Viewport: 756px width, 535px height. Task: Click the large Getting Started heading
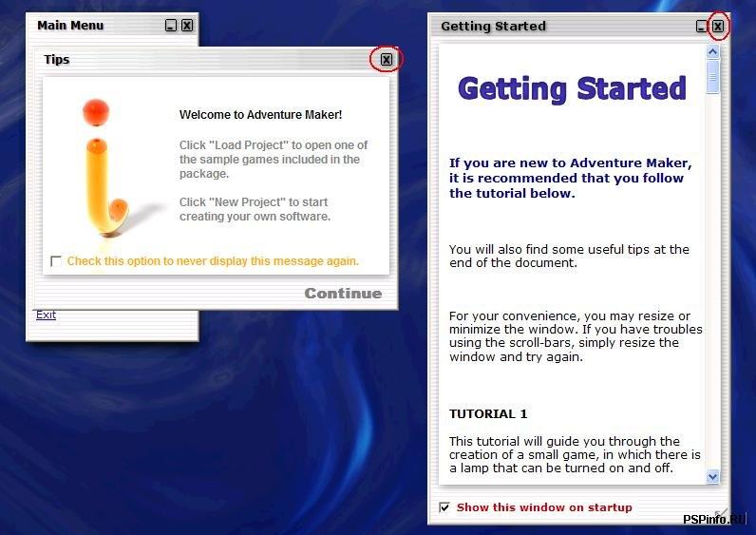[x=572, y=89]
